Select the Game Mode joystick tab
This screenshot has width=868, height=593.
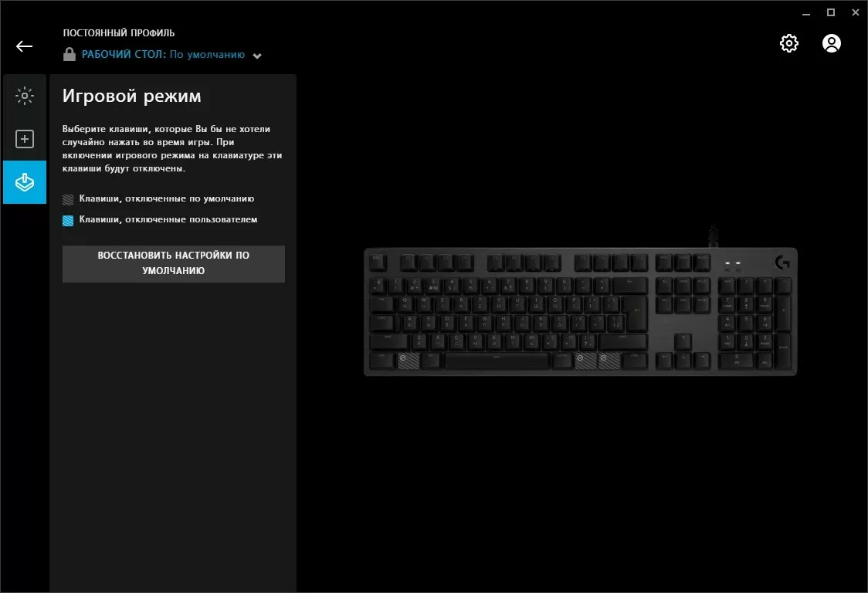tap(25, 182)
